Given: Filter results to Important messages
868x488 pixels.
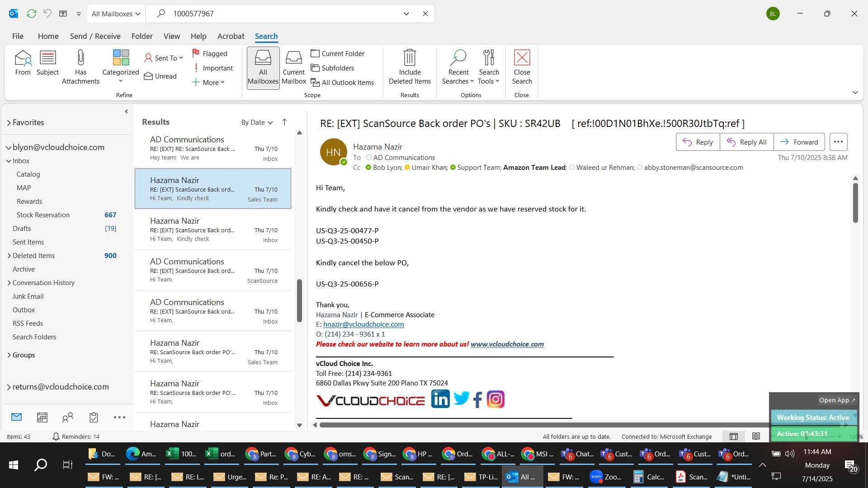Looking at the screenshot, I should point(212,68).
